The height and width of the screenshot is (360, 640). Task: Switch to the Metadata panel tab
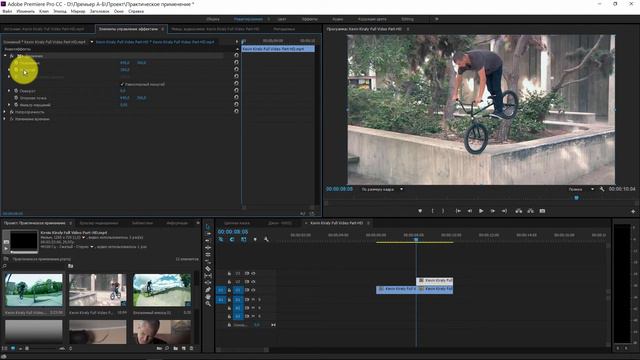coord(284,29)
